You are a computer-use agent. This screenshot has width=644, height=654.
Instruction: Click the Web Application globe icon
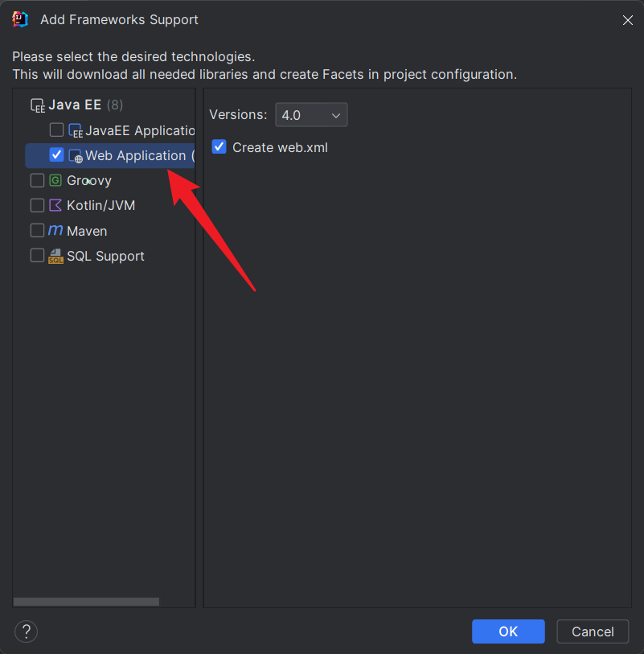click(76, 155)
